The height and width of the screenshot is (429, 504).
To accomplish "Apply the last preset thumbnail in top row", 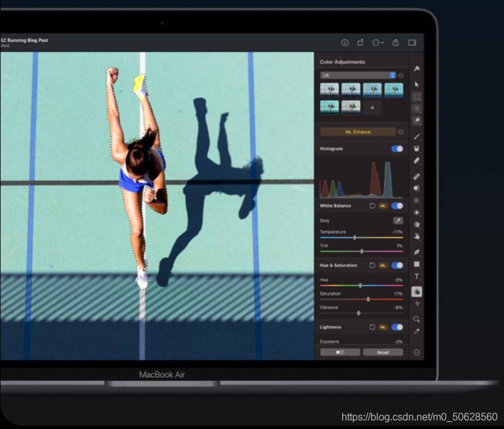I will click(x=394, y=89).
